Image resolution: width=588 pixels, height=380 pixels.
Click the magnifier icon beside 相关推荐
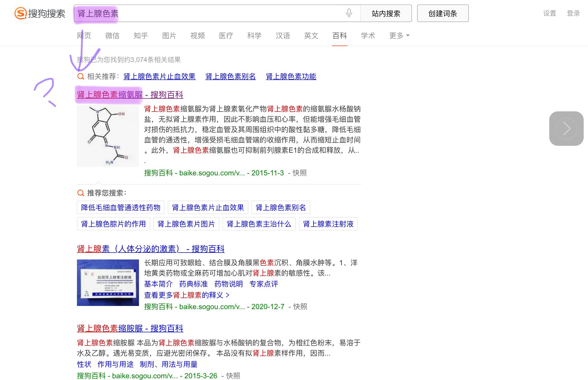click(81, 76)
